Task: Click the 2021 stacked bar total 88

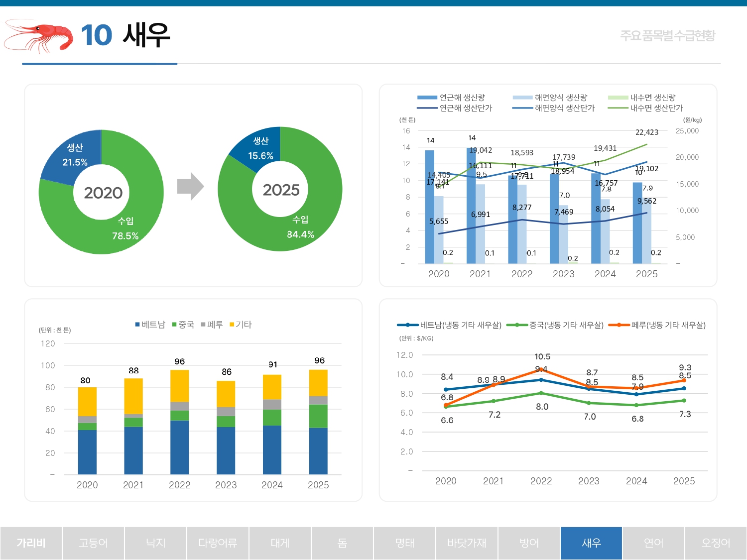Action: pos(133,371)
